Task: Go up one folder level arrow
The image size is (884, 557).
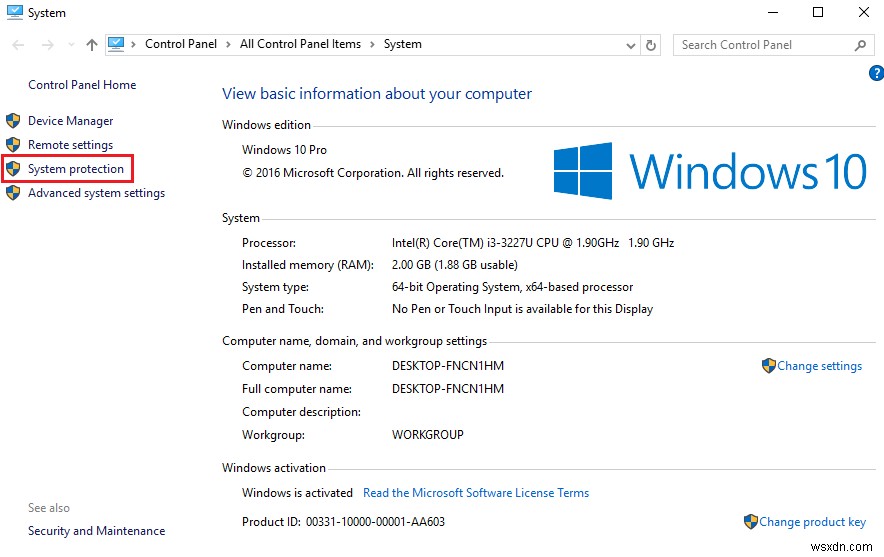Action: tap(91, 45)
